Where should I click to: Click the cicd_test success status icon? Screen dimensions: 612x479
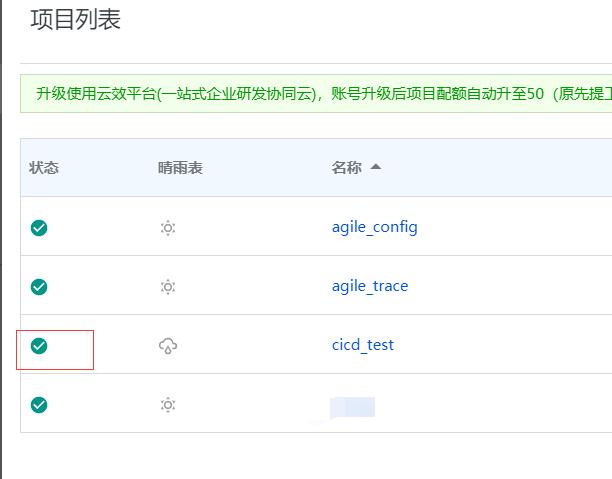[39, 346]
